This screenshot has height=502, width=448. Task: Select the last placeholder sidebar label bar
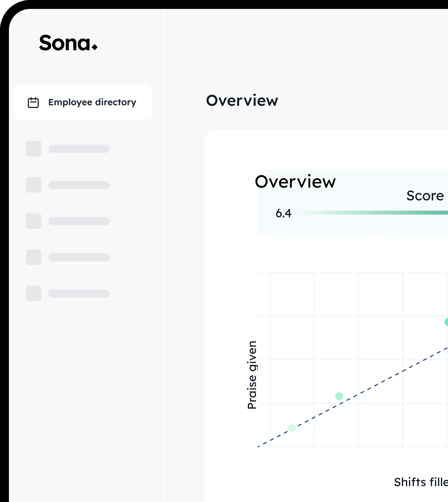tap(79, 293)
